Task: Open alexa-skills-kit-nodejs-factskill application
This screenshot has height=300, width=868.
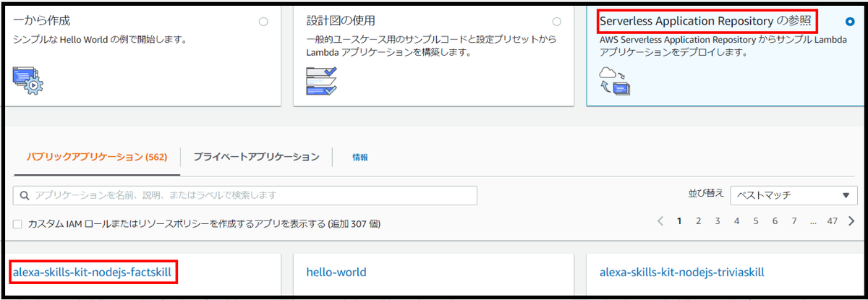Action: point(93,273)
